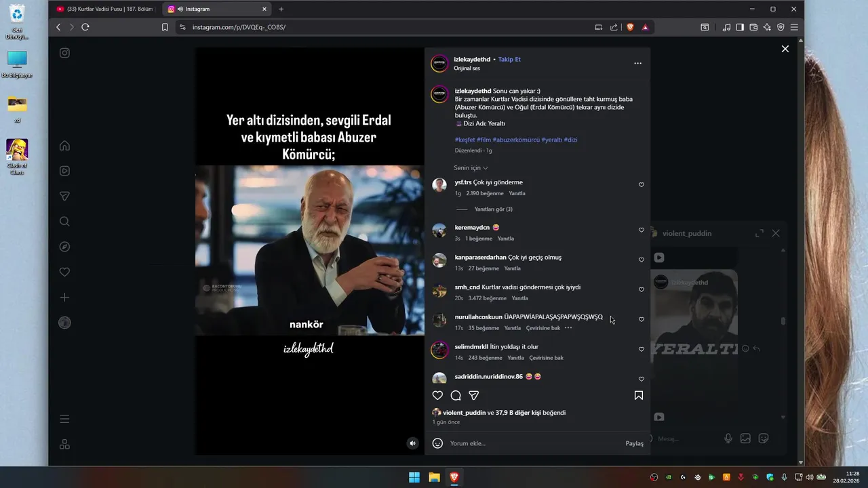Select the Instagram browser tab

(216, 9)
